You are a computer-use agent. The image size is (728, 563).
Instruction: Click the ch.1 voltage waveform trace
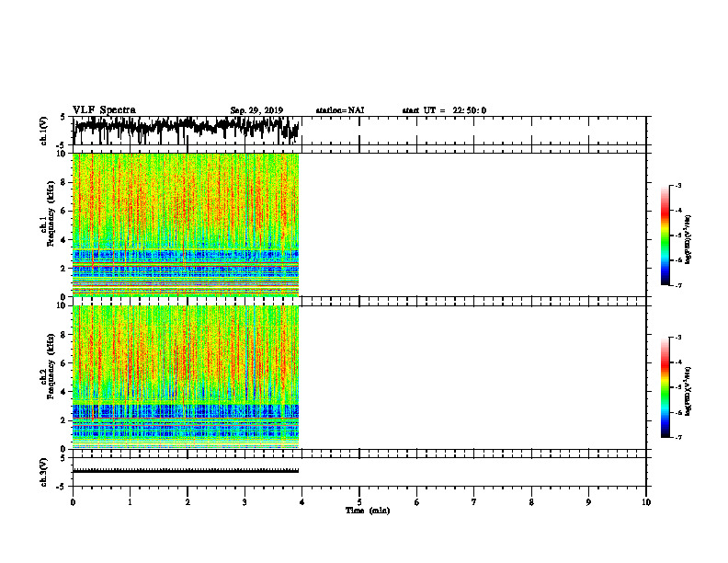click(186, 129)
